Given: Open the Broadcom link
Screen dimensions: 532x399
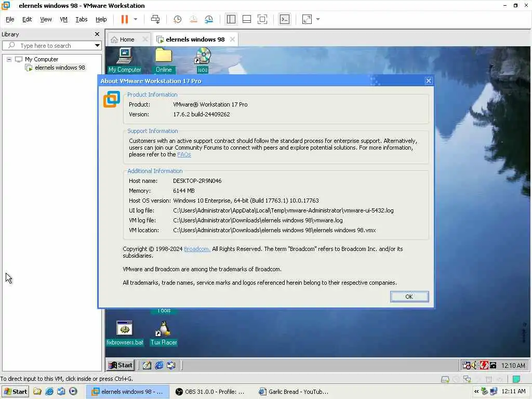Looking at the screenshot, I should pos(197,249).
